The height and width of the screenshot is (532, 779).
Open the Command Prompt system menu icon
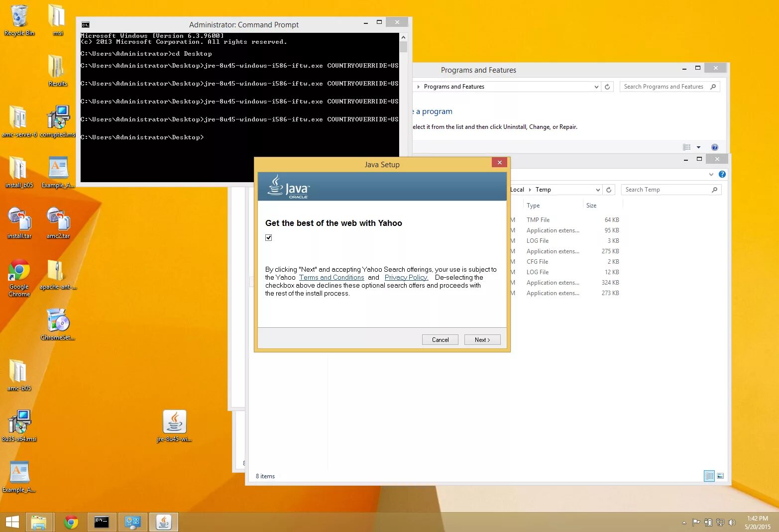pyautogui.click(x=86, y=25)
